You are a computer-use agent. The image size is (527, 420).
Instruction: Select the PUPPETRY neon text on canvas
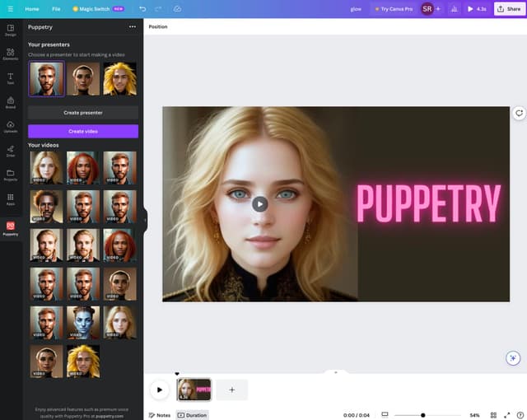pyautogui.click(x=428, y=203)
